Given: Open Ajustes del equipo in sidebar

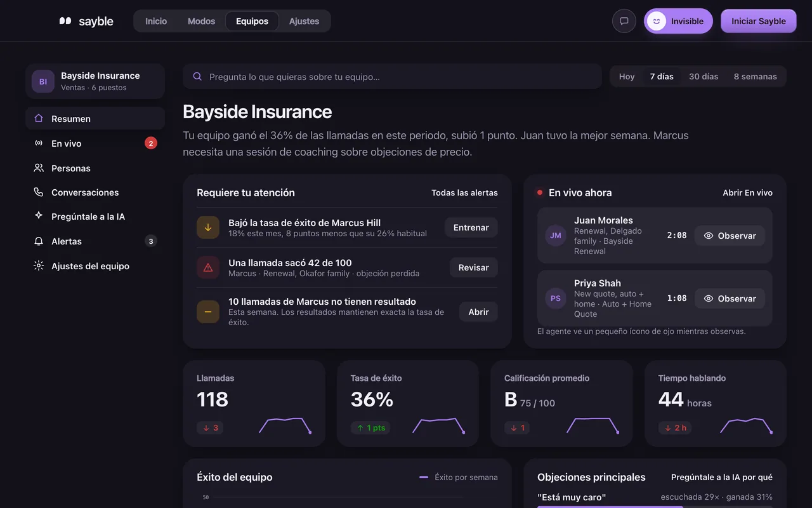Looking at the screenshot, I should [x=95, y=266].
